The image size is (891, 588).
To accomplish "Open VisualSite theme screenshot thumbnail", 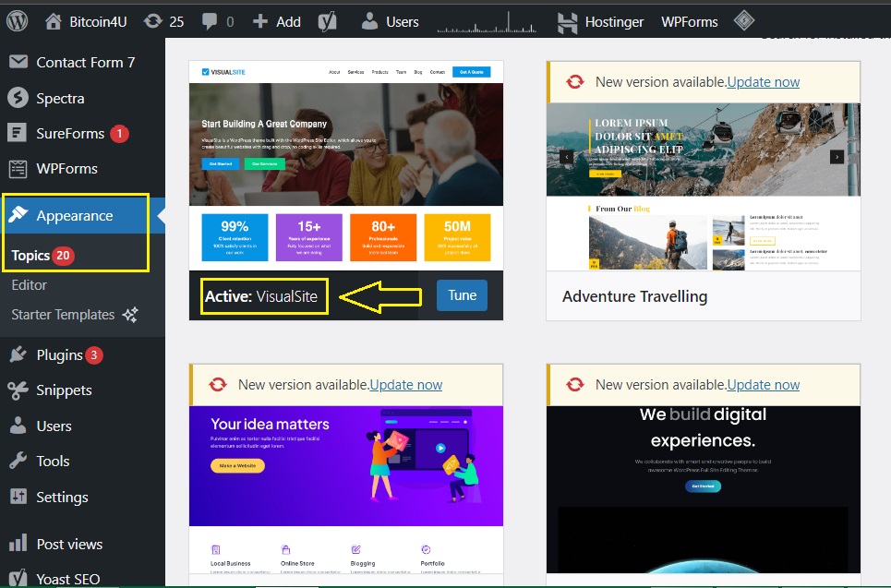I will coord(346,165).
